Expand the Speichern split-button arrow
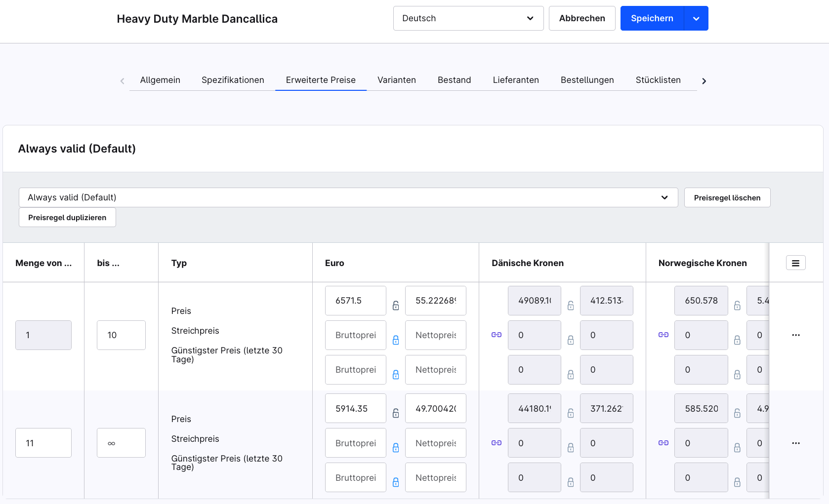The height and width of the screenshot is (504, 829). click(x=696, y=19)
